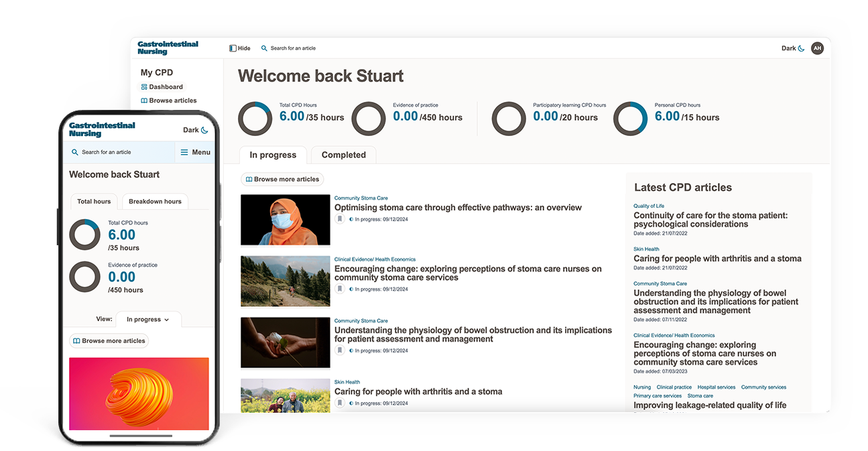The width and height of the screenshot is (868, 451).
Task: Click desktop Browse more articles button
Action: 282,179
